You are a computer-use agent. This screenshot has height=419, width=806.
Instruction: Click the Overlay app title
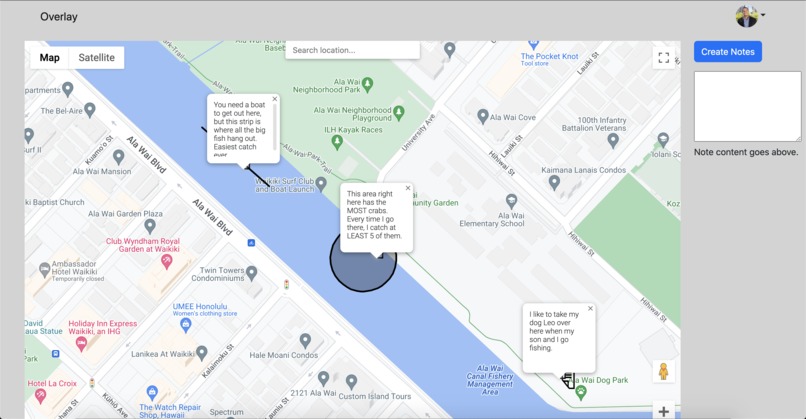click(x=59, y=16)
